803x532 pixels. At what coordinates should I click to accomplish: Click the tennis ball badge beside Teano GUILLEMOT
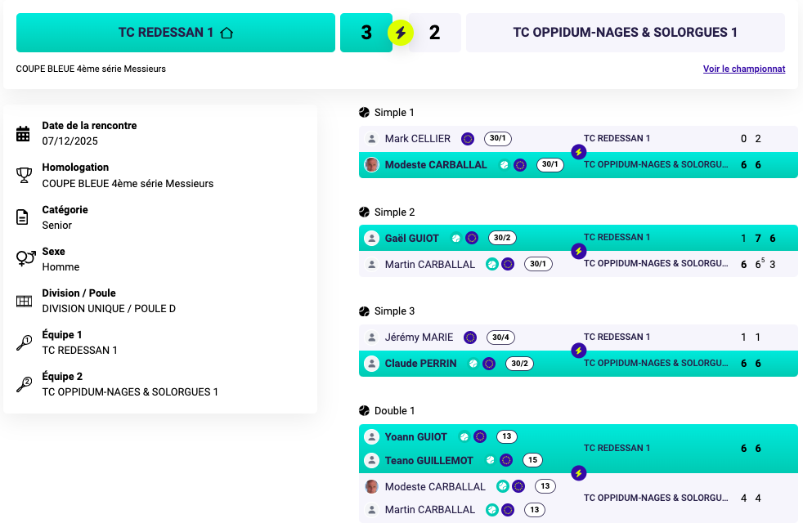pos(490,460)
